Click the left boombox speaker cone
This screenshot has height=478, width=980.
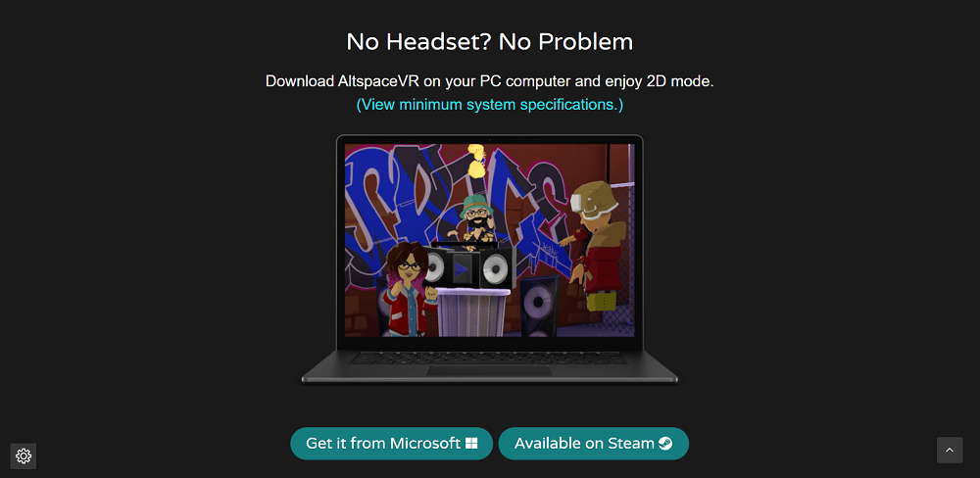coord(434,268)
